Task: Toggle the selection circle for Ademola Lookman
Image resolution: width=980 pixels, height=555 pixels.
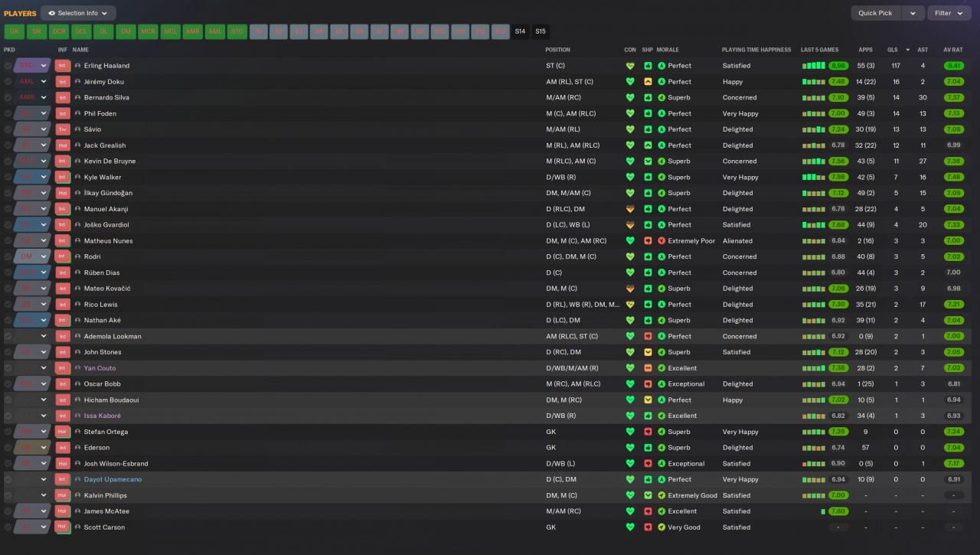Action: point(8,336)
